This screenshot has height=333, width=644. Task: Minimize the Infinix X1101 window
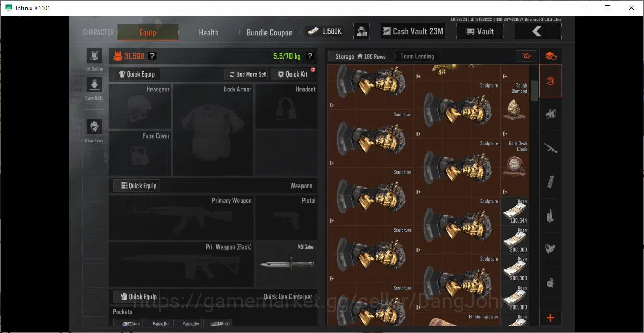point(584,8)
